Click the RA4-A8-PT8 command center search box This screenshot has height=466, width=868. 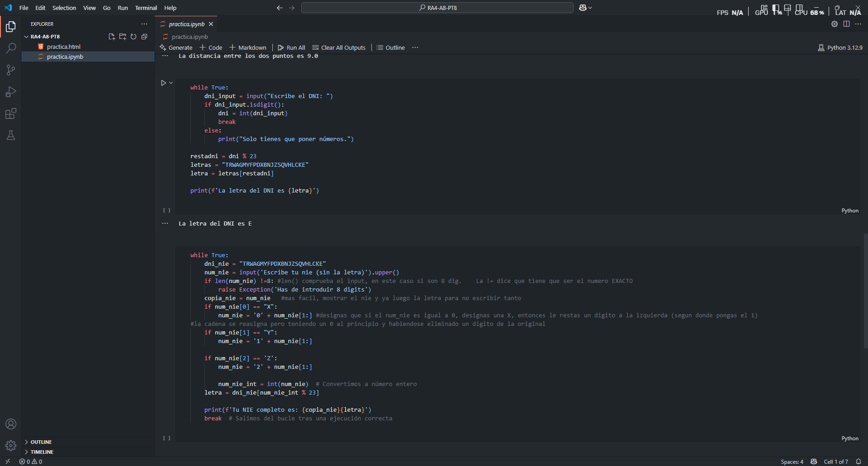click(x=437, y=8)
